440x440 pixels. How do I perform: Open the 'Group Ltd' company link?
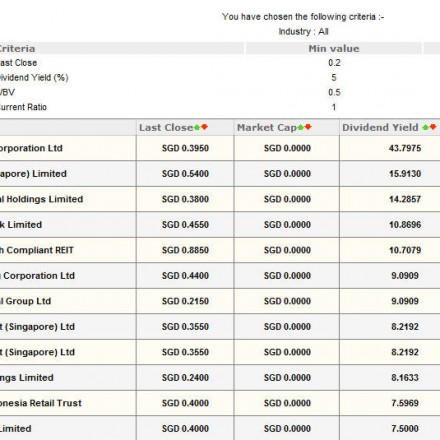point(25,301)
